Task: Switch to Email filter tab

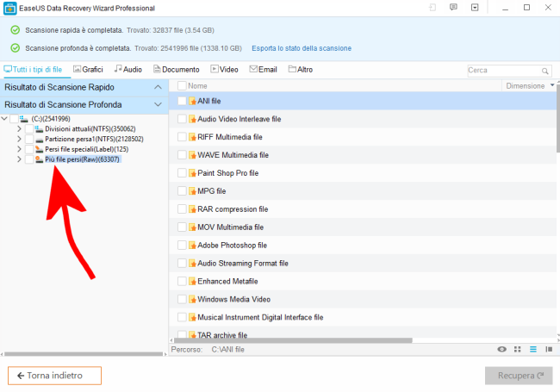Action: (x=264, y=70)
